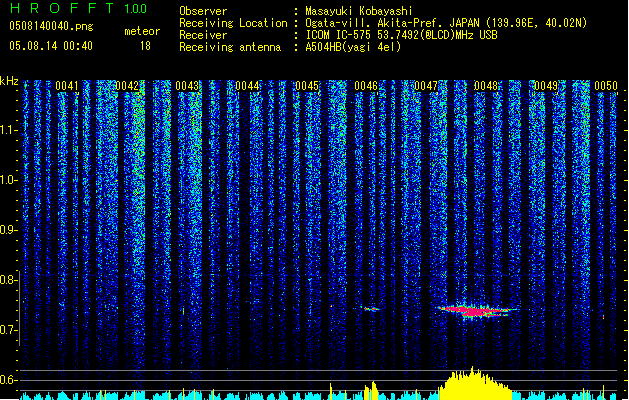
Task: Click the Observer label
Action: 203,11
